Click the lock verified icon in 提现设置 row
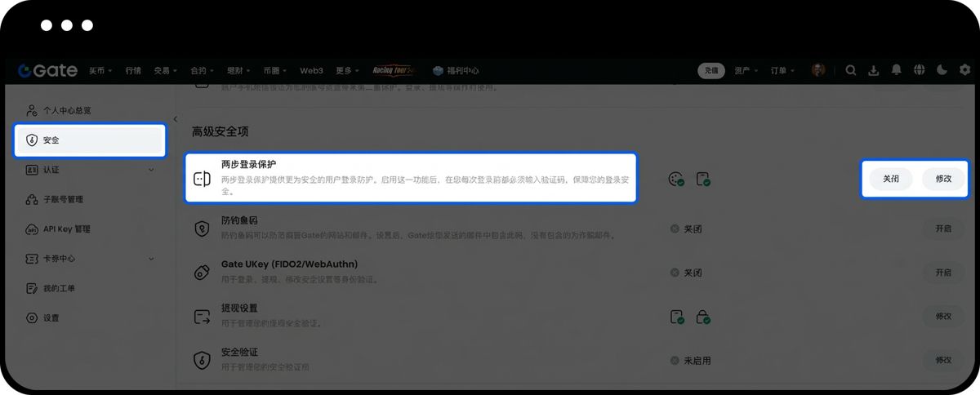This screenshot has width=980, height=395. point(703,316)
